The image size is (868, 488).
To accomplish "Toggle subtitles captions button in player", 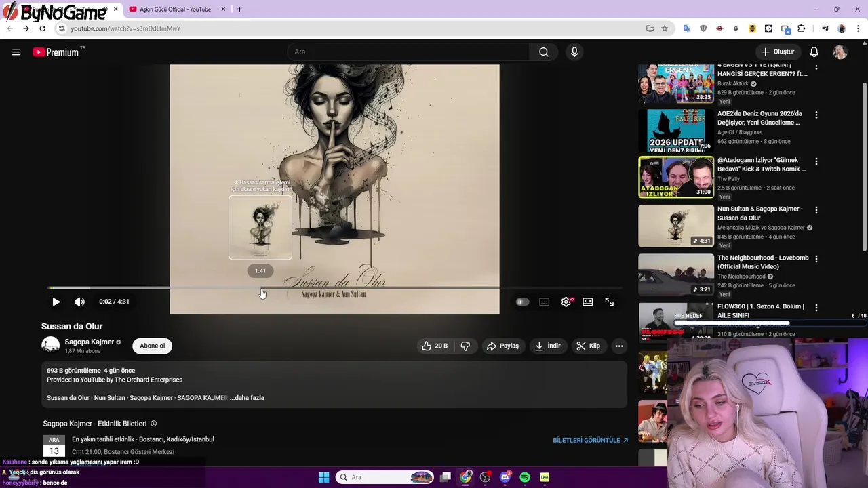I will point(544,302).
